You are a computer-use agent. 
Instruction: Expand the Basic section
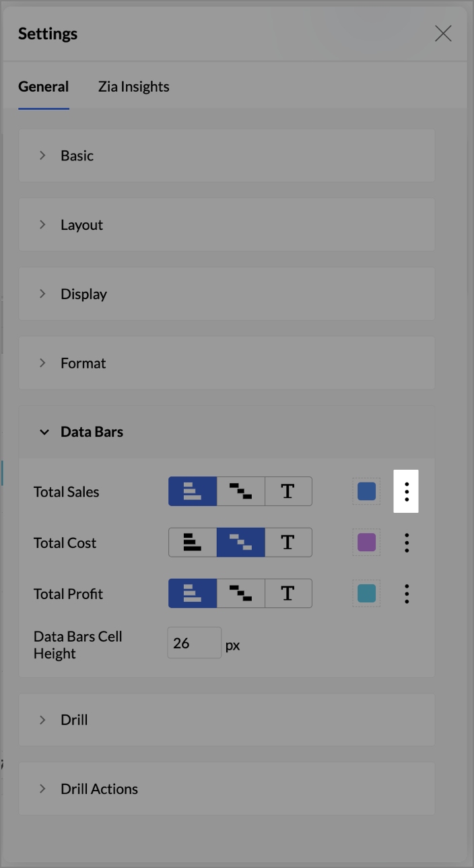tap(77, 156)
